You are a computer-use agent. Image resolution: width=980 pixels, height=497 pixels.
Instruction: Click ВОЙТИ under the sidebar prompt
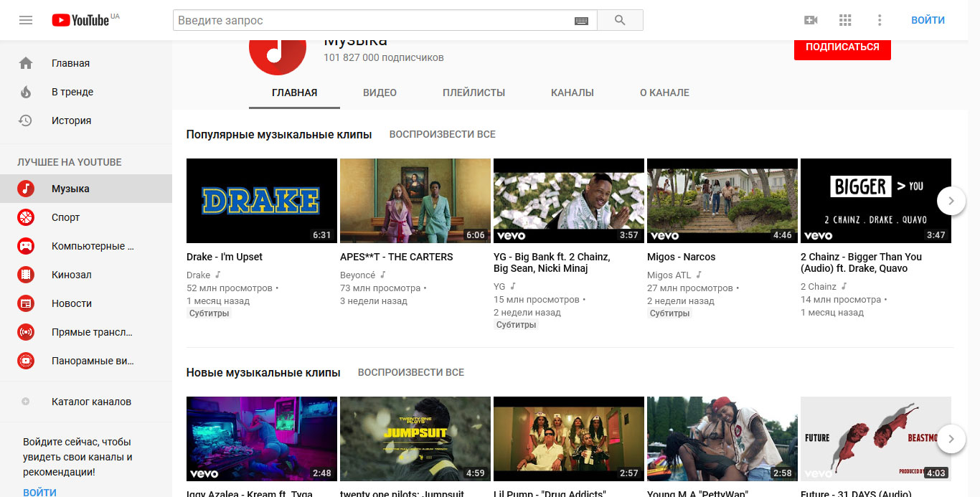[x=39, y=492]
